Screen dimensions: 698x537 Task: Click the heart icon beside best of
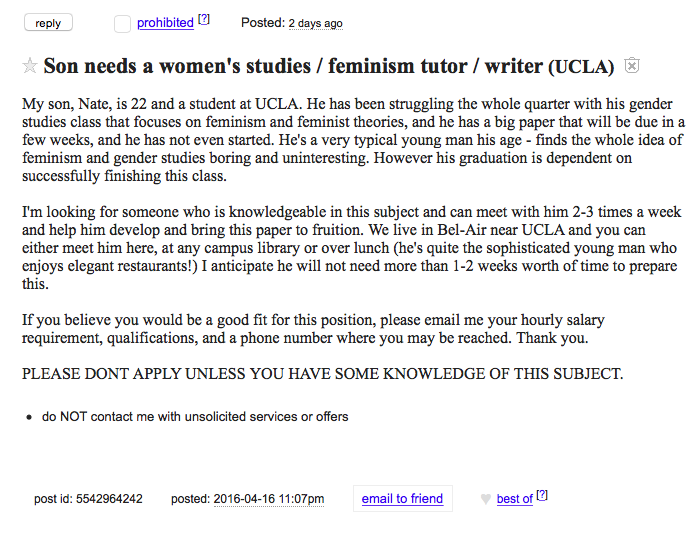click(486, 499)
